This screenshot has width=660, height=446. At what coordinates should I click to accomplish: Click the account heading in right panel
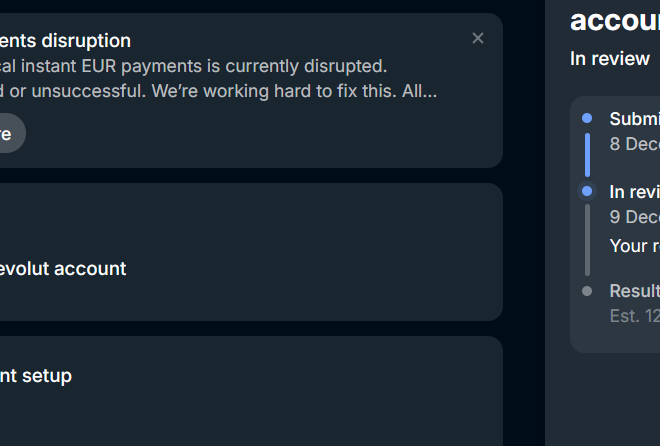point(614,20)
